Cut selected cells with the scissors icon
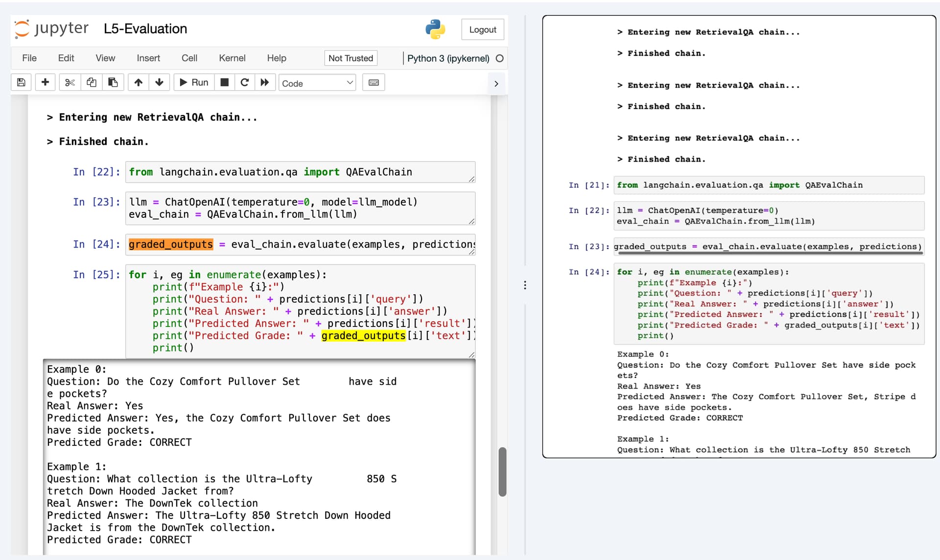Image resolution: width=940 pixels, height=560 pixels. (x=70, y=83)
